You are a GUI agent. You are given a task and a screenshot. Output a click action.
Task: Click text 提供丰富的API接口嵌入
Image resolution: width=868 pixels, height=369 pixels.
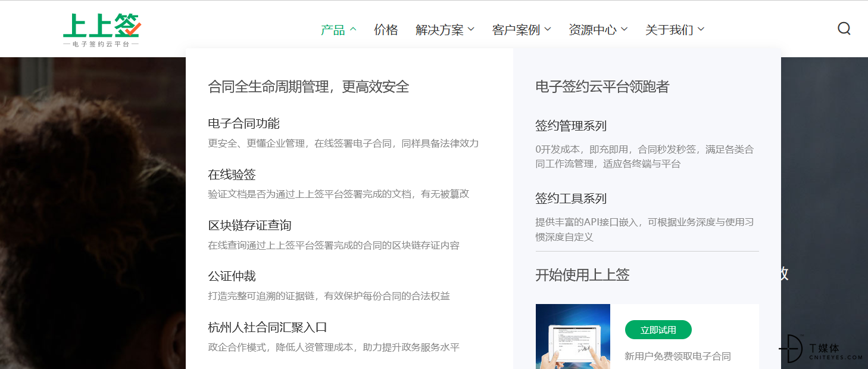588,222
